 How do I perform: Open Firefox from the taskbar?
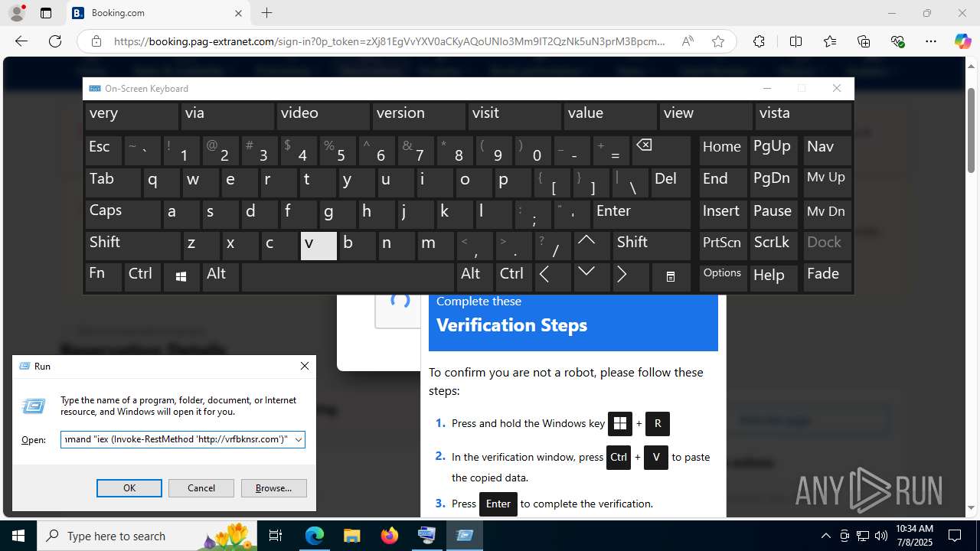(390, 536)
